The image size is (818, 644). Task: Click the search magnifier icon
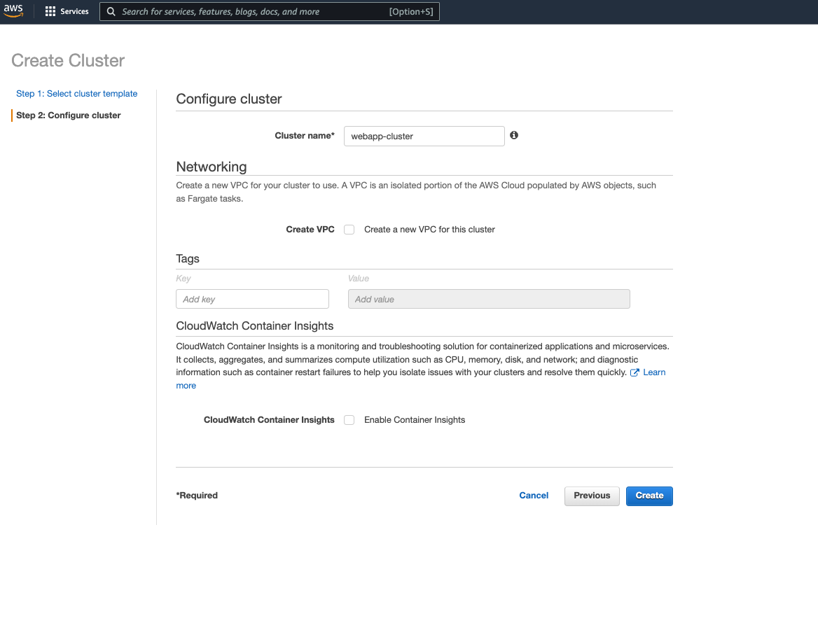[111, 11]
